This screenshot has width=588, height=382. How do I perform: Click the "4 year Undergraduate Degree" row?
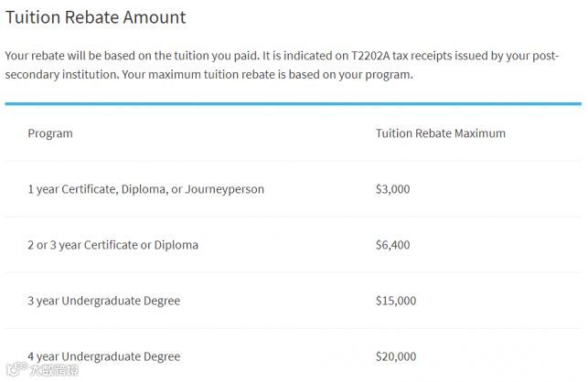(103, 356)
